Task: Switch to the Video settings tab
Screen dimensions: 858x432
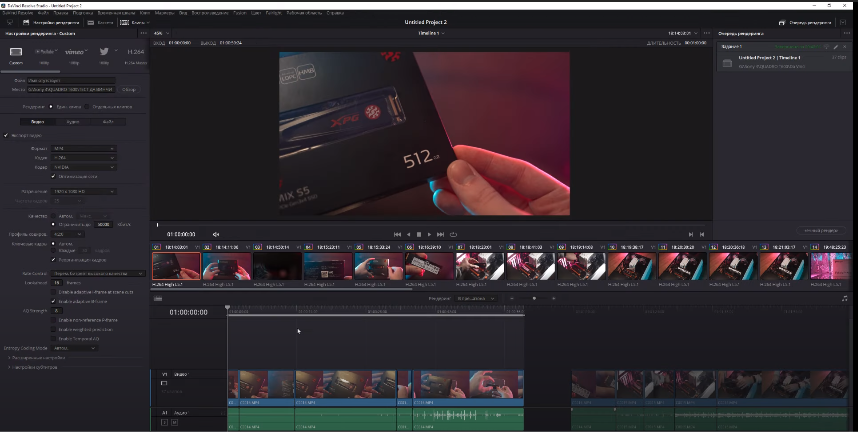Action: pyautogui.click(x=37, y=122)
